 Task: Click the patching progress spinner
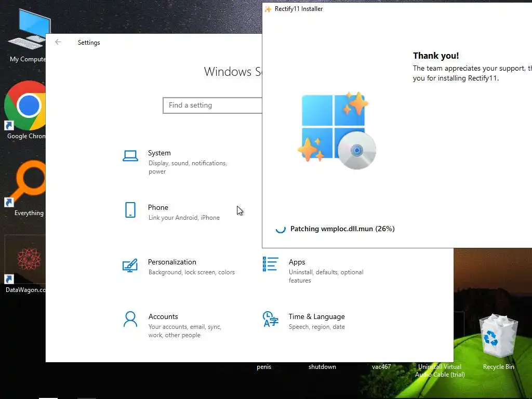click(281, 229)
